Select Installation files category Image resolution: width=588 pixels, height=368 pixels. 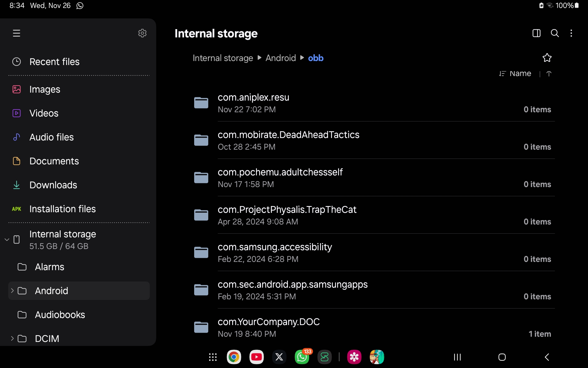pyautogui.click(x=62, y=209)
